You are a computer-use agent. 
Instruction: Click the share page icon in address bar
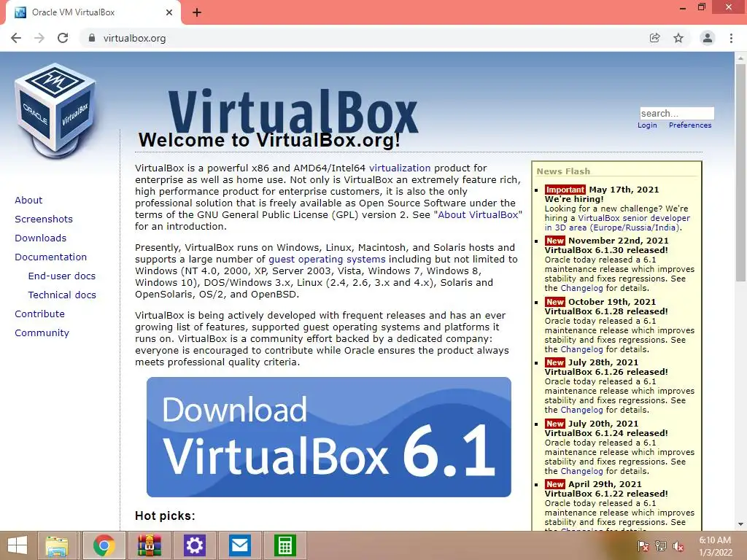click(654, 38)
